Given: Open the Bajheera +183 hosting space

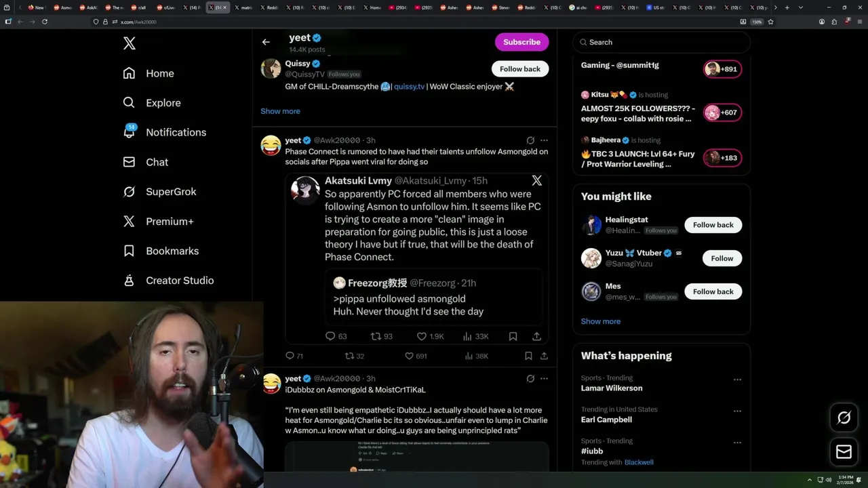Looking at the screenshot, I should click(x=722, y=158).
